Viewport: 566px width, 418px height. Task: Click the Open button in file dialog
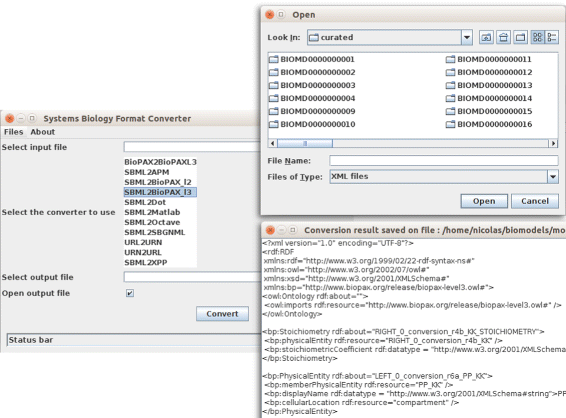tap(484, 201)
